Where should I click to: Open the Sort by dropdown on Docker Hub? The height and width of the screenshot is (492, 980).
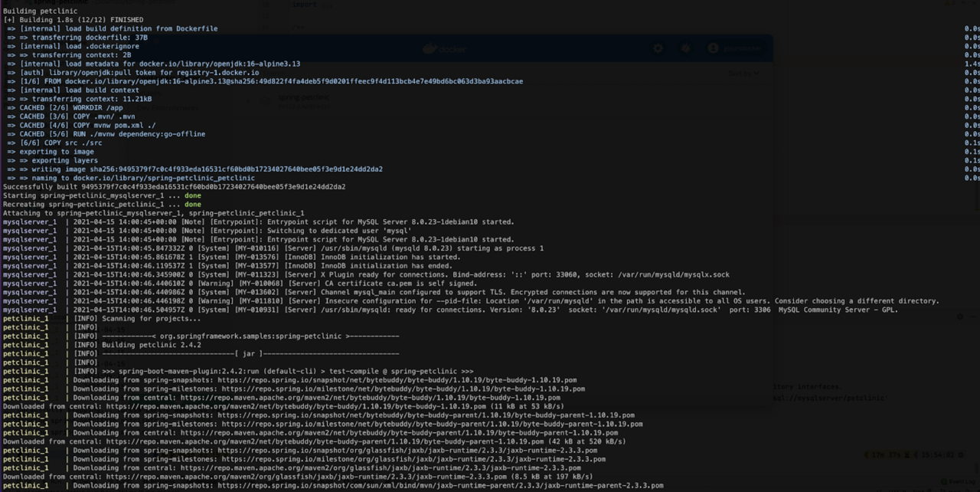click(x=743, y=74)
